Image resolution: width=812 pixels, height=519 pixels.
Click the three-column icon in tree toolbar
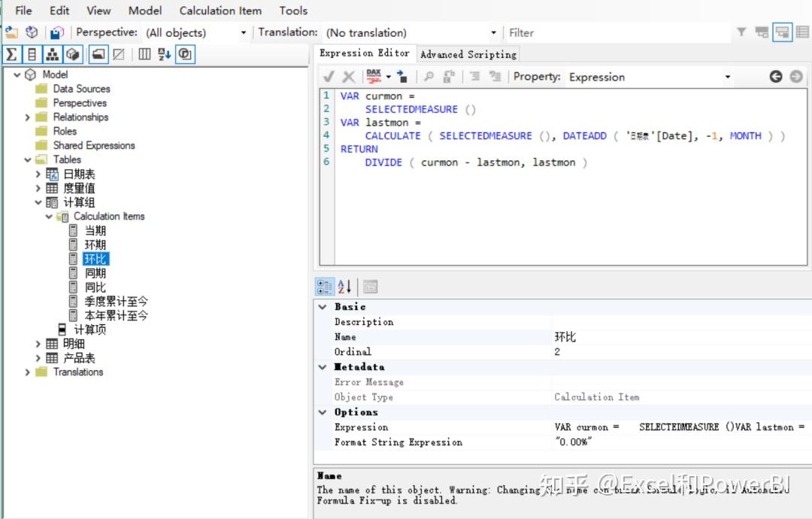coord(144,54)
